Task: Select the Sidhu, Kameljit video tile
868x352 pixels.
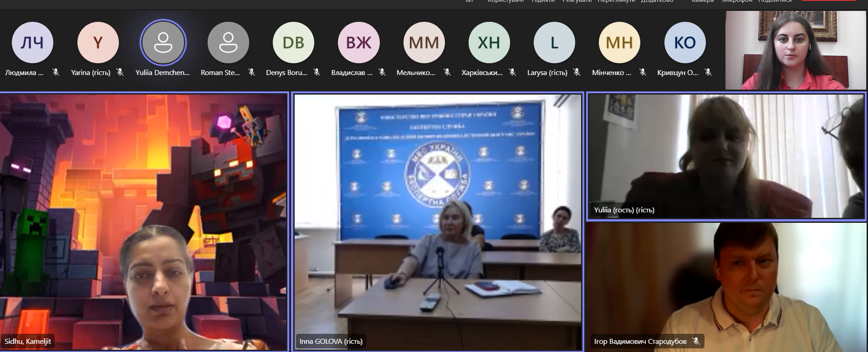Action: (x=144, y=222)
